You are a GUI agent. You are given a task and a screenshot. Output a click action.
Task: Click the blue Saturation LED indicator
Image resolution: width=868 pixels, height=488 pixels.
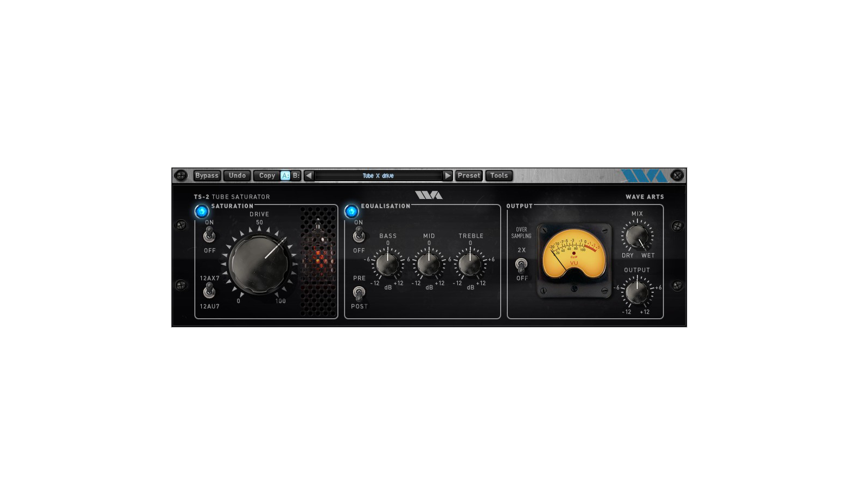[202, 211]
